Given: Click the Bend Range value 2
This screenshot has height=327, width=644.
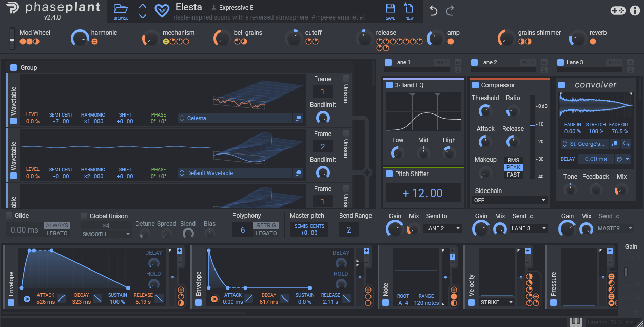Looking at the screenshot, I should pyautogui.click(x=349, y=229).
